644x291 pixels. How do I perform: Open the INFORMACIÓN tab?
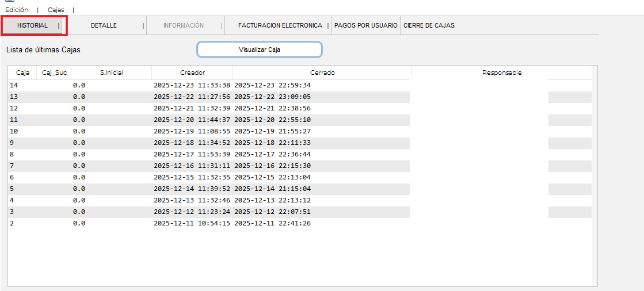click(x=183, y=25)
